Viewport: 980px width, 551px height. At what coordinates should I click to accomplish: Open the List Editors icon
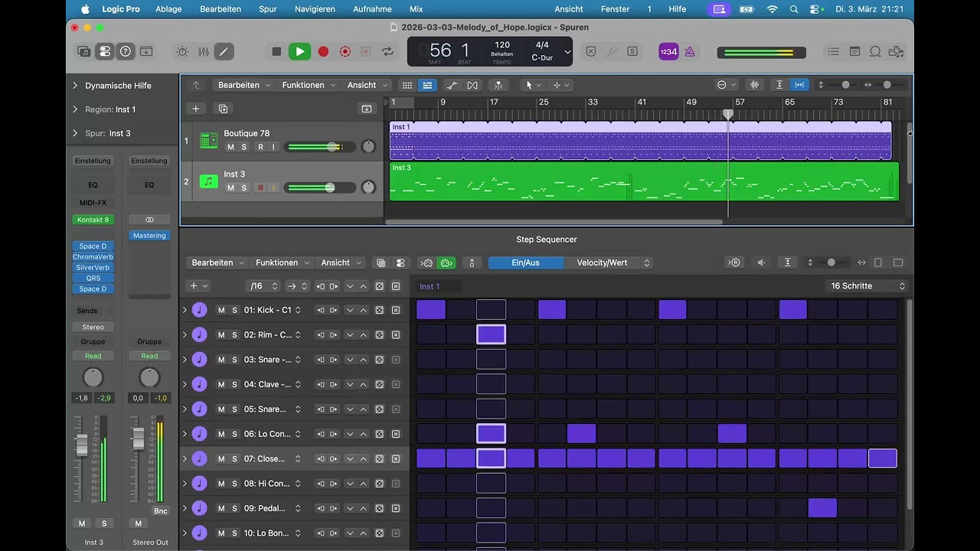[834, 51]
